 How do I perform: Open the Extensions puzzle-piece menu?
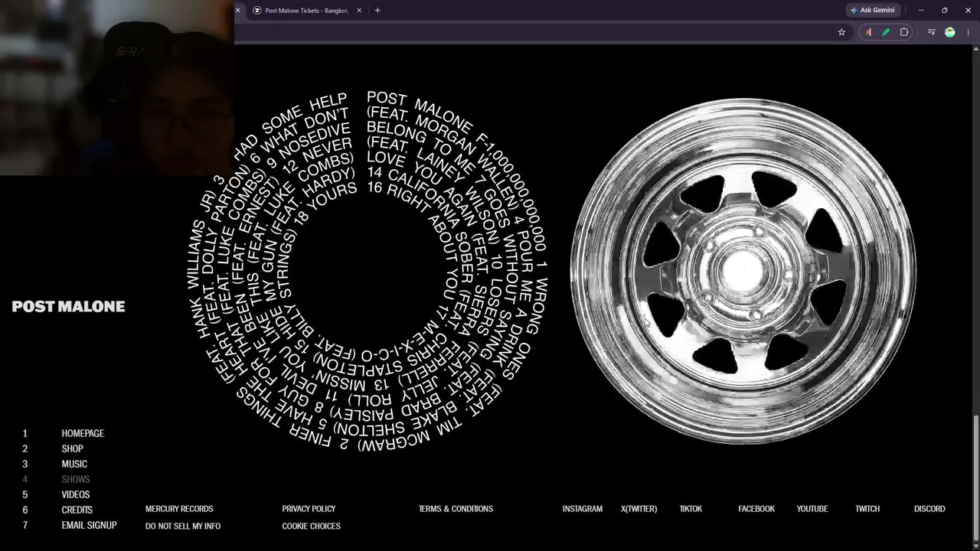pos(904,32)
